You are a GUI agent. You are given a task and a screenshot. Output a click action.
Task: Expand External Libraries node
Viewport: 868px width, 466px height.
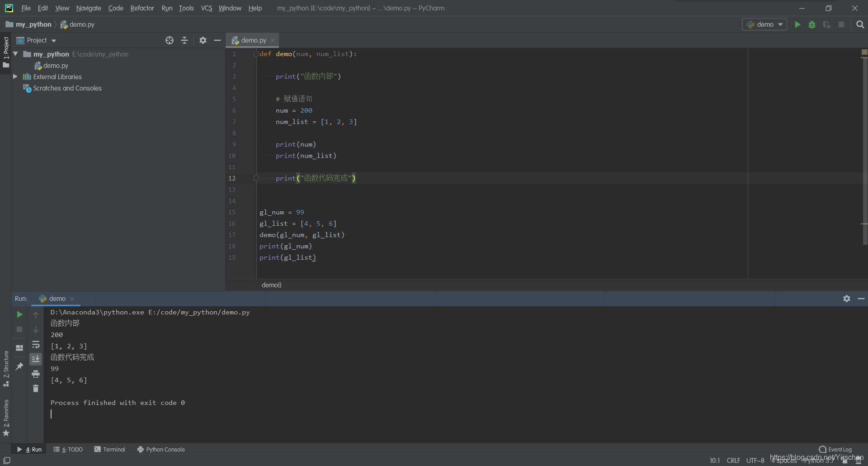click(15, 76)
